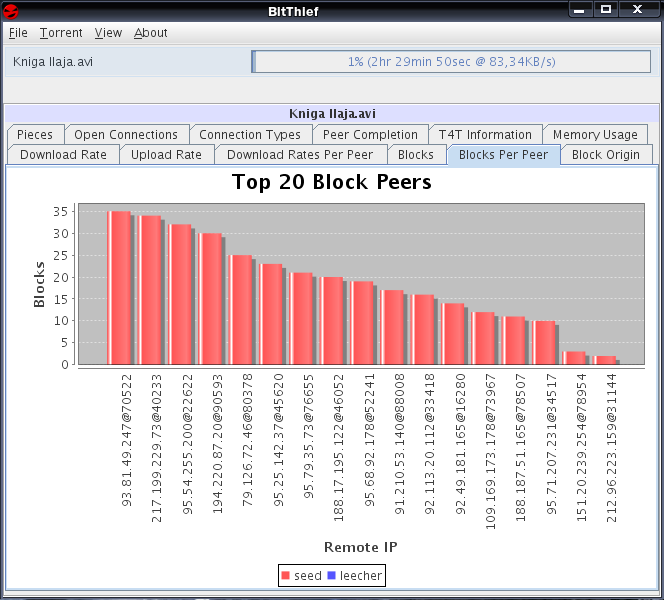
Task: Click the bar for 91.210.53.140@88008
Action: coord(392,327)
